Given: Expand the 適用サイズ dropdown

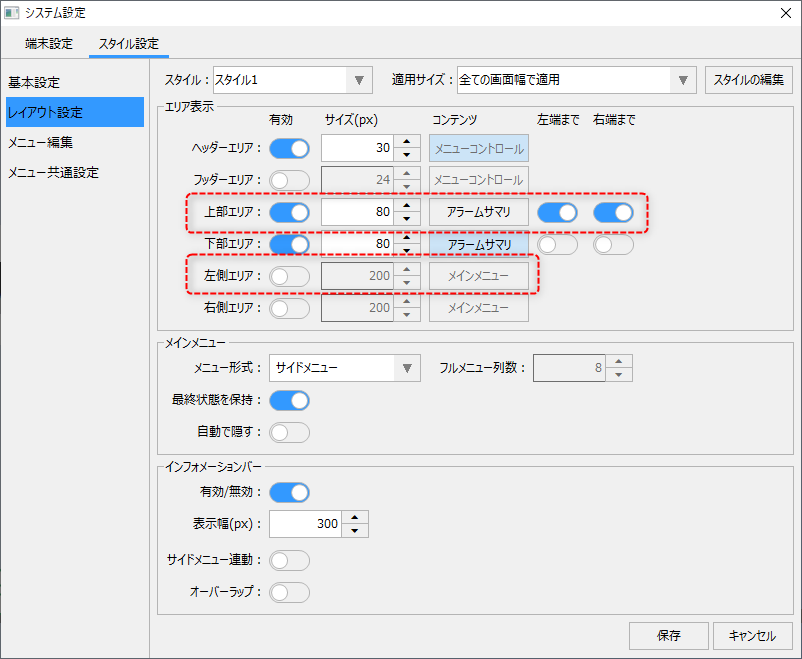Looking at the screenshot, I should coord(683,80).
